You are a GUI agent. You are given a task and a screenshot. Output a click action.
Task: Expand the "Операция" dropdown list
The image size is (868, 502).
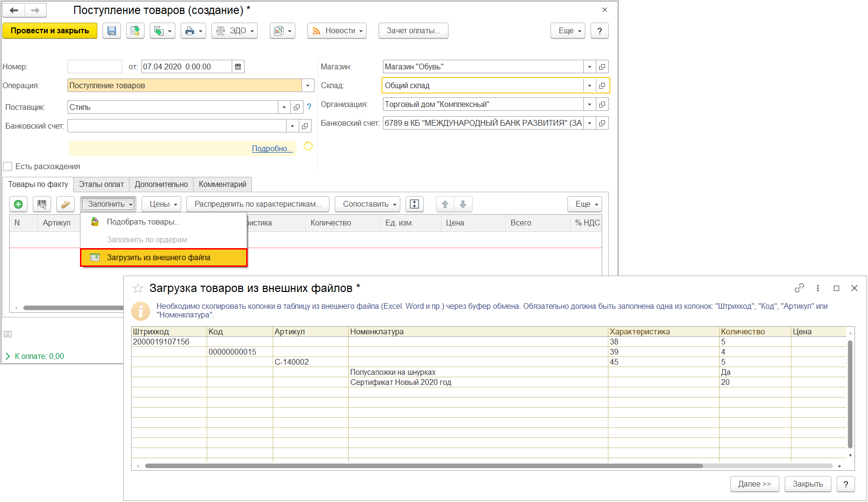(308, 86)
